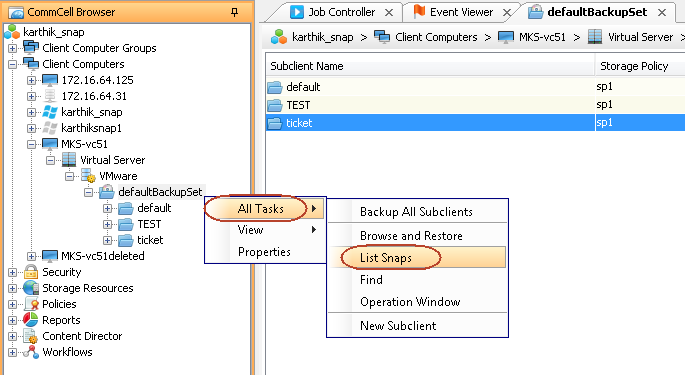This screenshot has height=375, width=685.
Task: Select Backup All Subclients
Action: [x=417, y=212]
